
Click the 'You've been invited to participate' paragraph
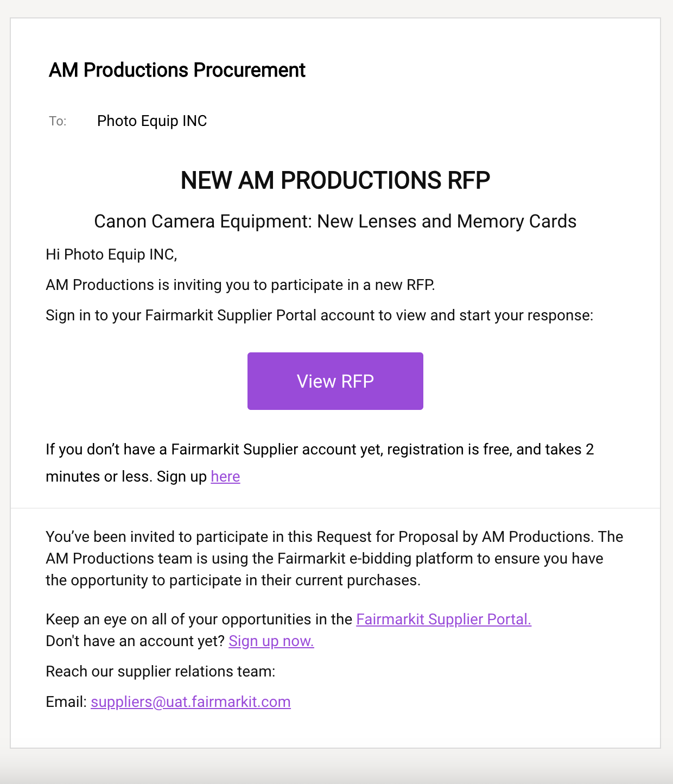pos(334,558)
